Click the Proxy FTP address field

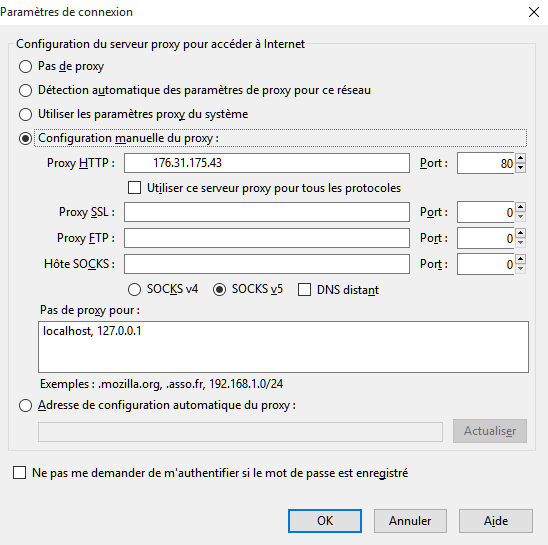tap(267, 238)
